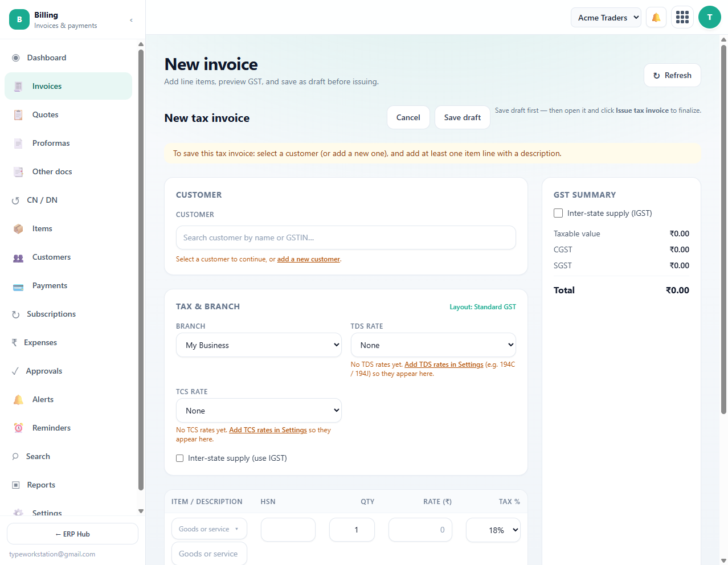
Task: Click Add TCS rates in Settings link
Action: (268, 430)
